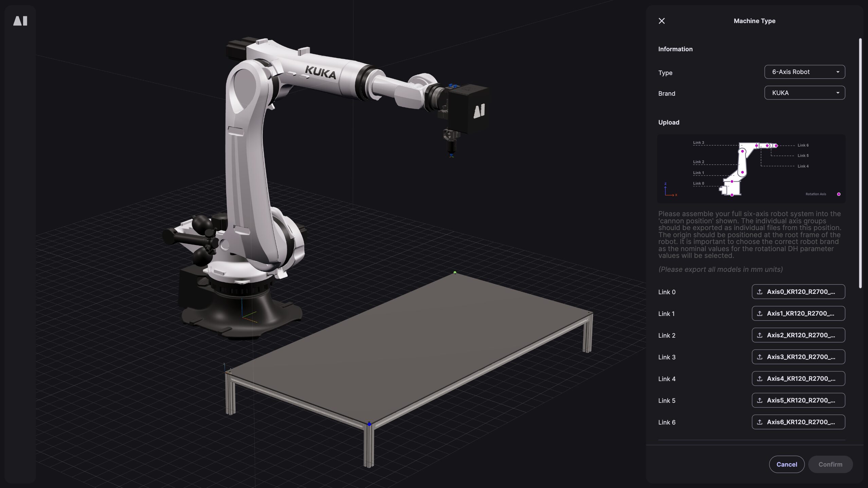Image resolution: width=868 pixels, height=488 pixels.
Task: Open the Type dropdown showing 6-Axis Robot
Action: tap(804, 72)
